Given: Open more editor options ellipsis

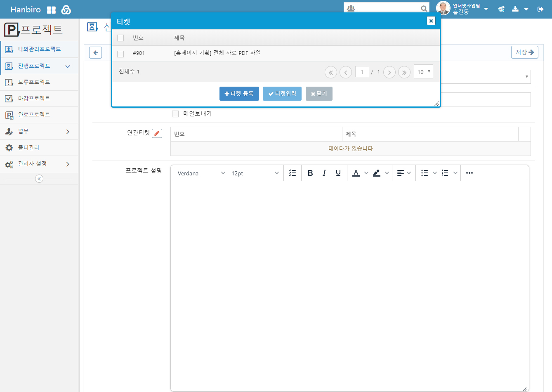Looking at the screenshot, I should point(469,173).
